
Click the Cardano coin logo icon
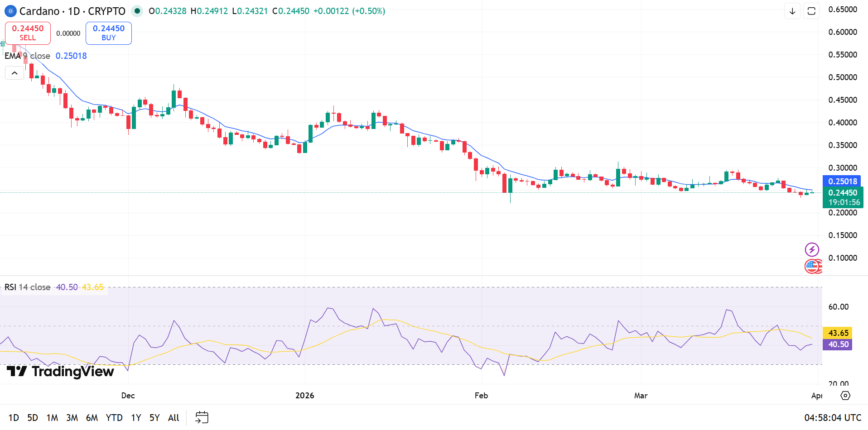tap(10, 11)
